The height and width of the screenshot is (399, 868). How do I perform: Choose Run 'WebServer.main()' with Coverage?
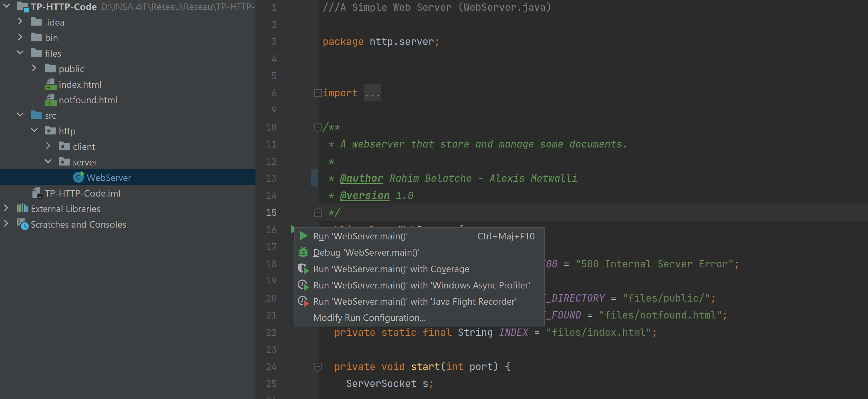pos(391,269)
